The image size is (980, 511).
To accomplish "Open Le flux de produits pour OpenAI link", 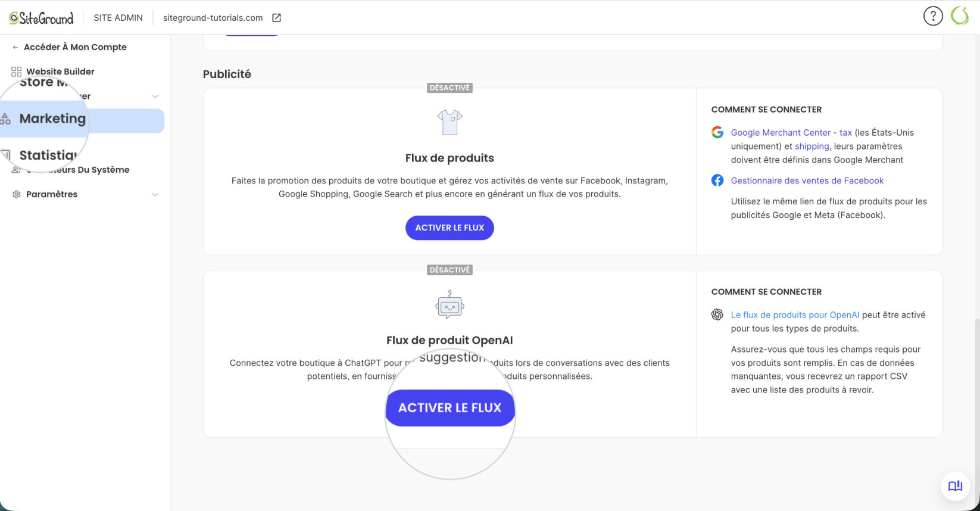I will click(x=795, y=314).
